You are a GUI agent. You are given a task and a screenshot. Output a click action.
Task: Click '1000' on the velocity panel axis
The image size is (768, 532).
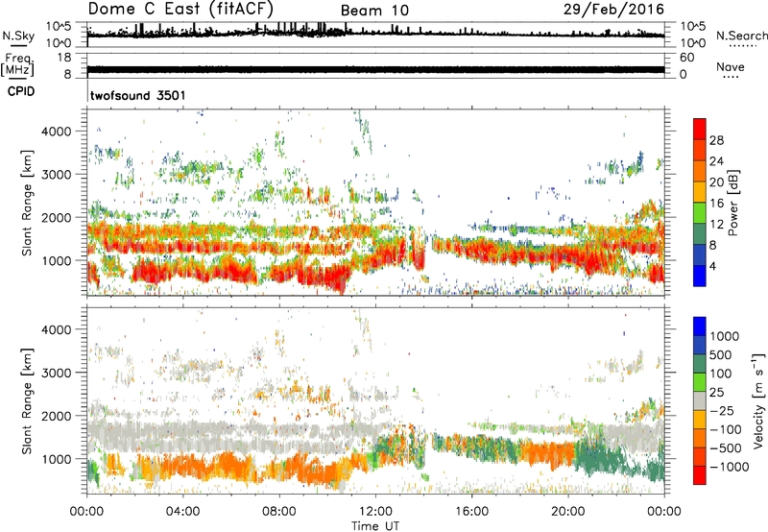(x=56, y=459)
